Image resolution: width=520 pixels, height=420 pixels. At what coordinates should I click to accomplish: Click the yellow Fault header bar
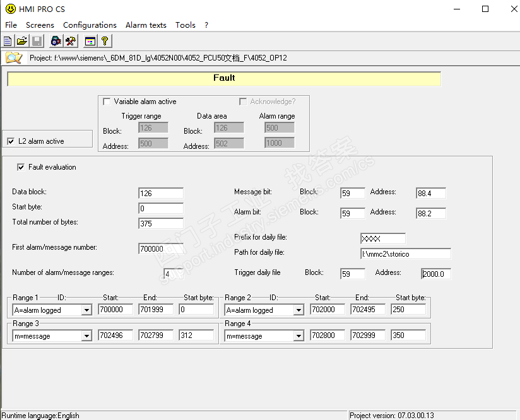(224, 78)
